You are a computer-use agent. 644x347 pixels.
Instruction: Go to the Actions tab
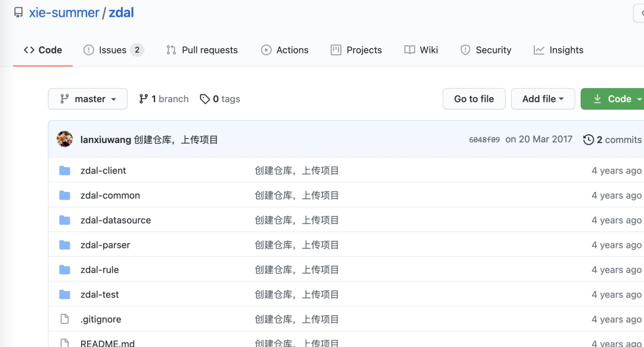tap(284, 50)
